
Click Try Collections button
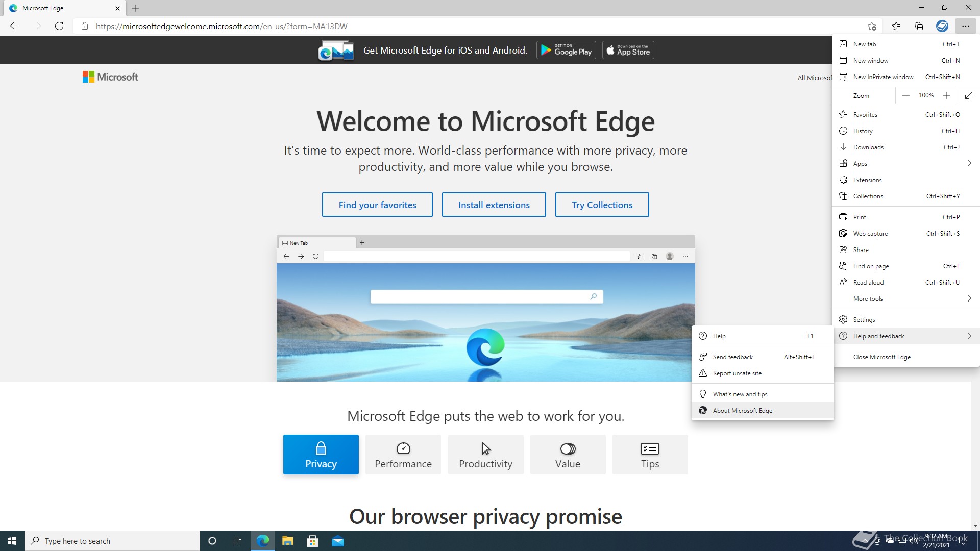point(602,205)
